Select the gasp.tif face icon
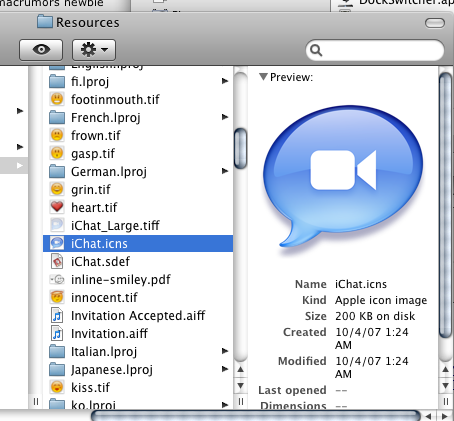Viewport: 454px width, 421px height. point(57,153)
